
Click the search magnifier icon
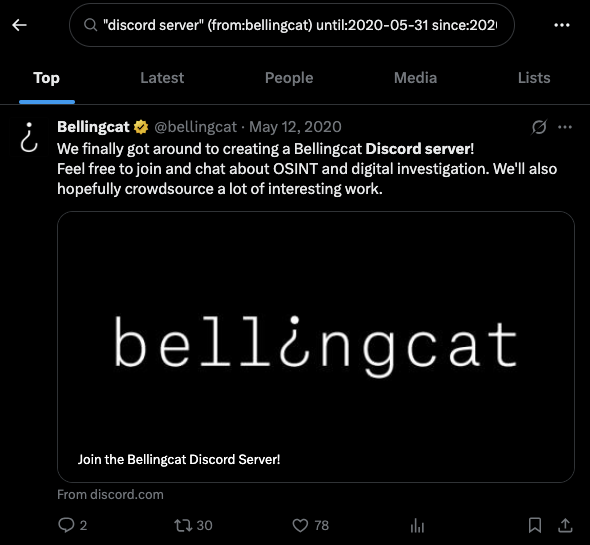tap(90, 25)
